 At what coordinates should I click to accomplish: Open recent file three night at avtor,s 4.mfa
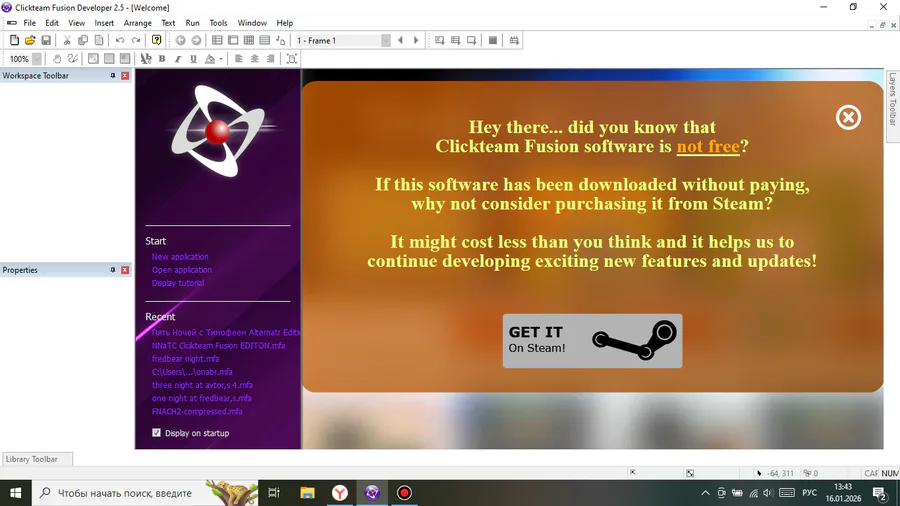click(202, 385)
